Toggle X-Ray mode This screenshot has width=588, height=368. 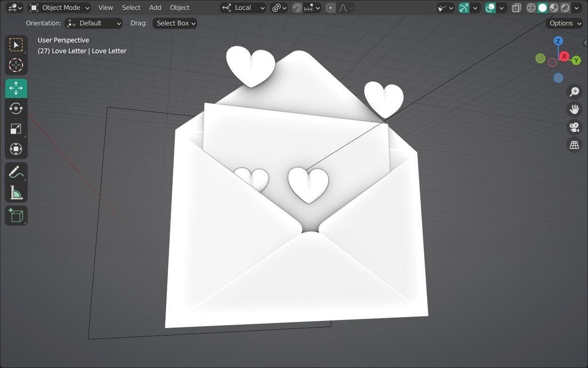[516, 8]
